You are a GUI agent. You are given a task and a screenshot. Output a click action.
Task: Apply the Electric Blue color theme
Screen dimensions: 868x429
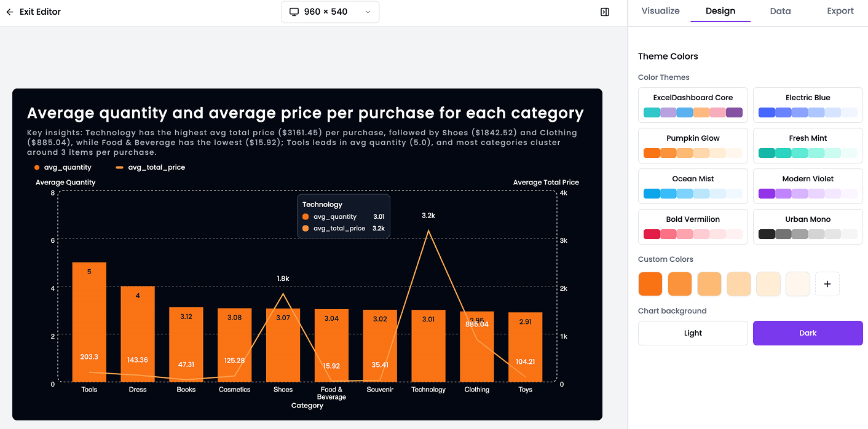tap(807, 104)
